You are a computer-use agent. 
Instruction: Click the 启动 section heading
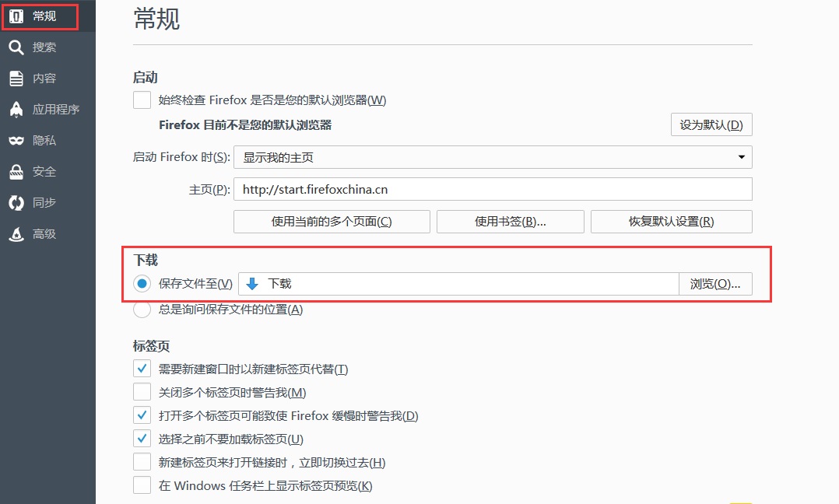(x=145, y=78)
